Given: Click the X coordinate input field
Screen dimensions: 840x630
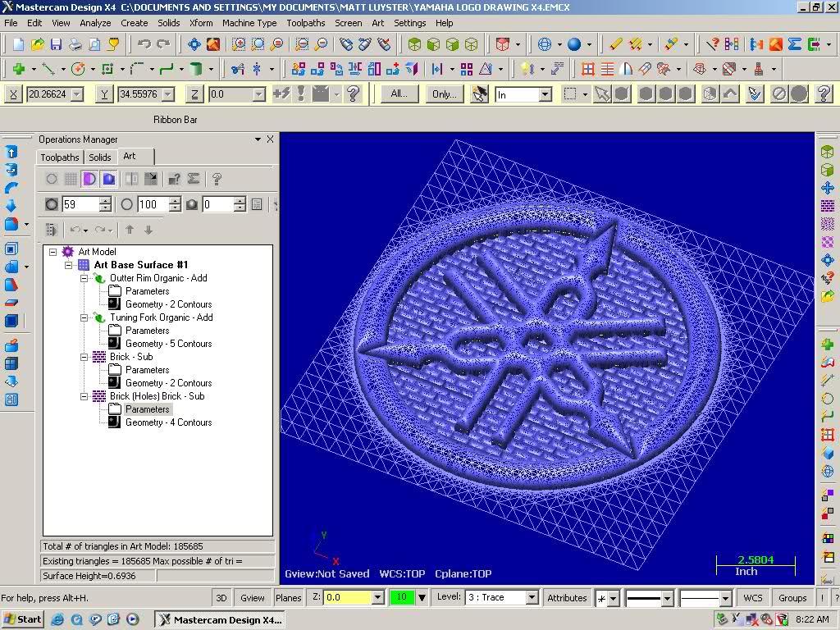Looking at the screenshot, I should [49, 95].
